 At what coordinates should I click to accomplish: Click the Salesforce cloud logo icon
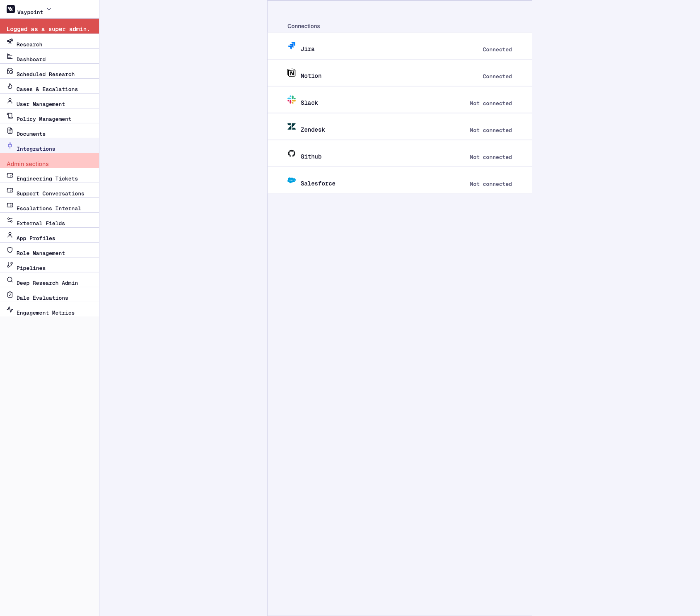click(x=292, y=180)
